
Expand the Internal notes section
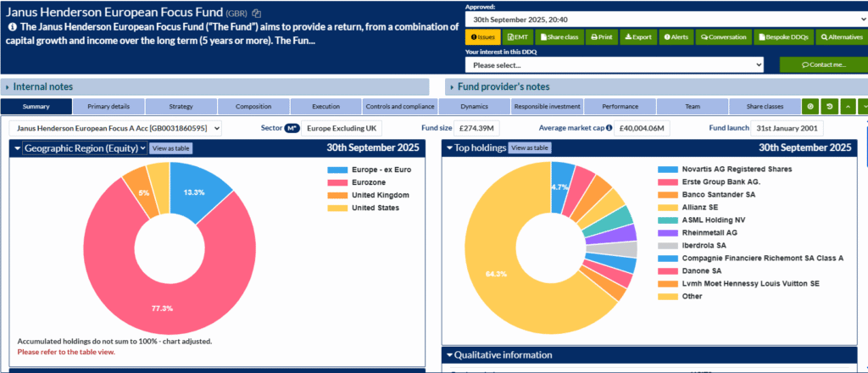pos(42,86)
